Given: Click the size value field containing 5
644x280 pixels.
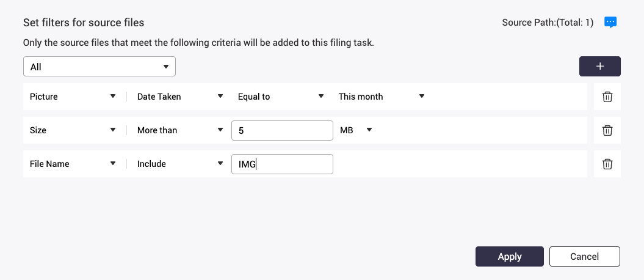Looking at the screenshot, I should pyautogui.click(x=281, y=130).
